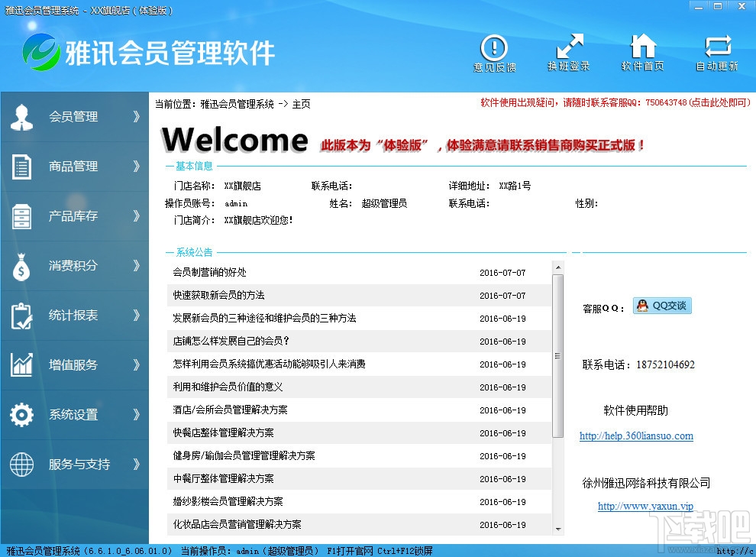The width and height of the screenshot is (756, 557).
Task: Open announcement 店铺怎么样发展自己的会员?
Action: (231, 341)
